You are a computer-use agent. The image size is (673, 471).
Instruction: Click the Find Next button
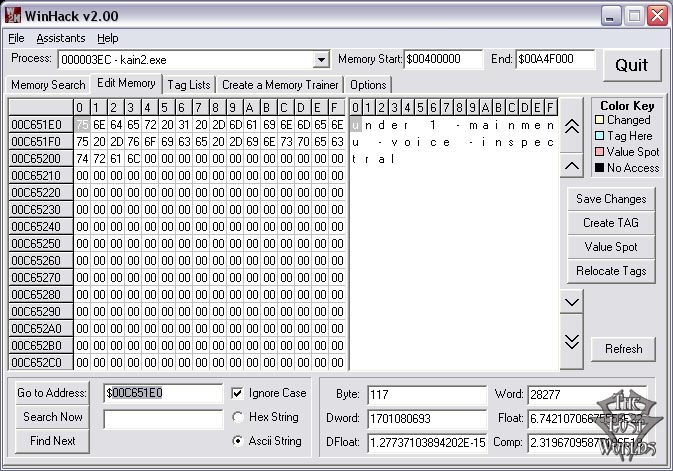[x=52, y=441]
